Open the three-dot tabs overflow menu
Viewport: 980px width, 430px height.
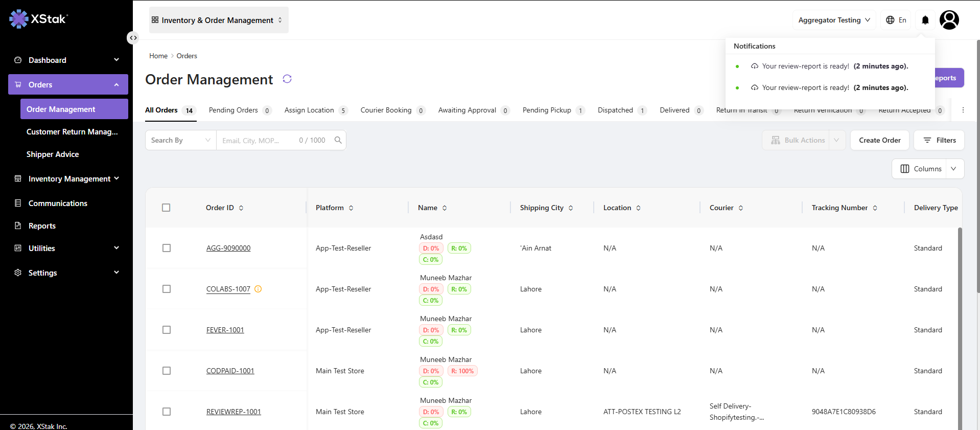(963, 110)
